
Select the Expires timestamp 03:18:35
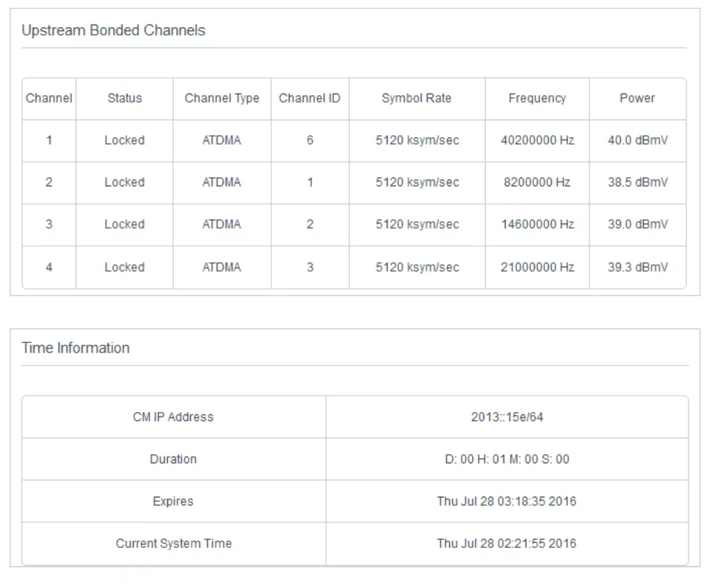tap(507, 502)
